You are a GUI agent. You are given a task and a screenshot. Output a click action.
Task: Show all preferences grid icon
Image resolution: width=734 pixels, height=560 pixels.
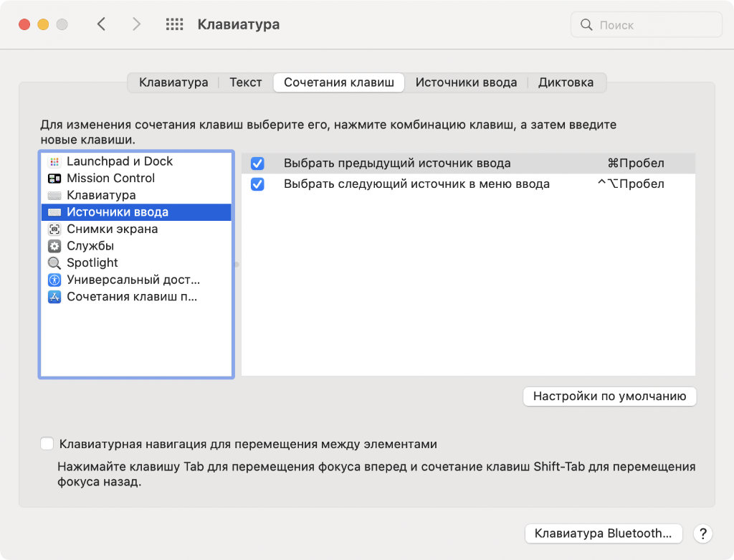pos(174,24)
